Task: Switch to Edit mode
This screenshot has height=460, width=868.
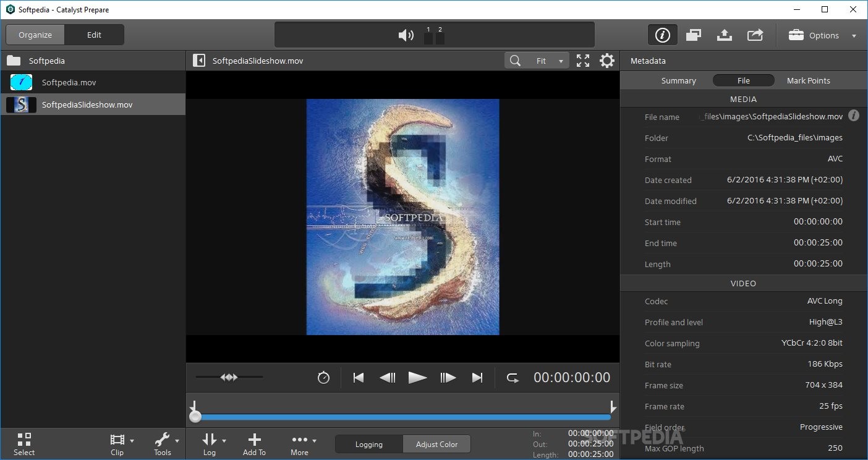Action: click(x=94, y=35)
